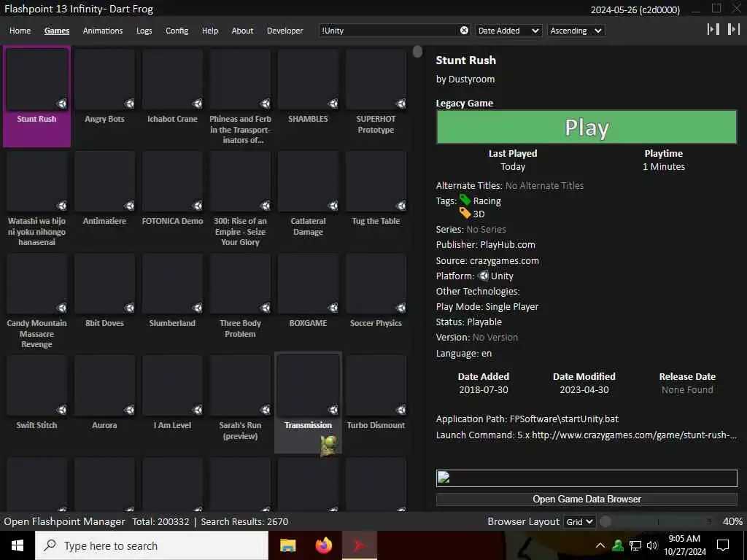Click the Windows taskbar search box
The image size is (747, 560).
coord(152,545)
